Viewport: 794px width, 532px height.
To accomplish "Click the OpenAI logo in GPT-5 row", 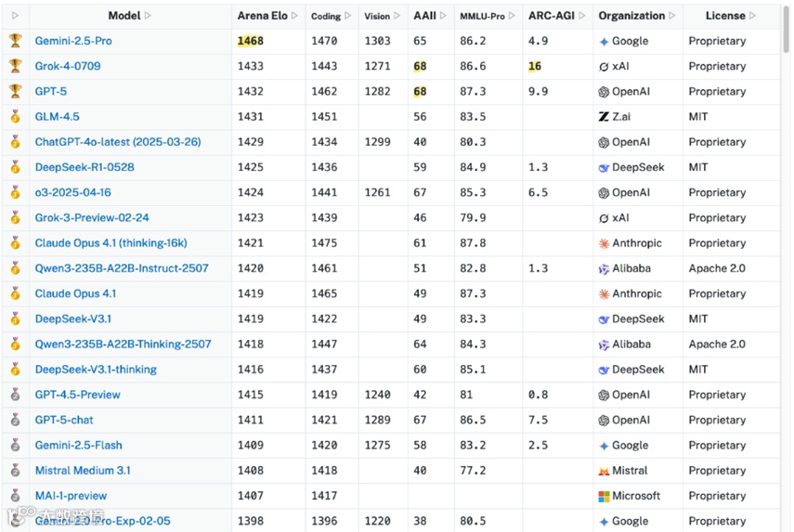I will pyautogui.click(x=604, y=92).
